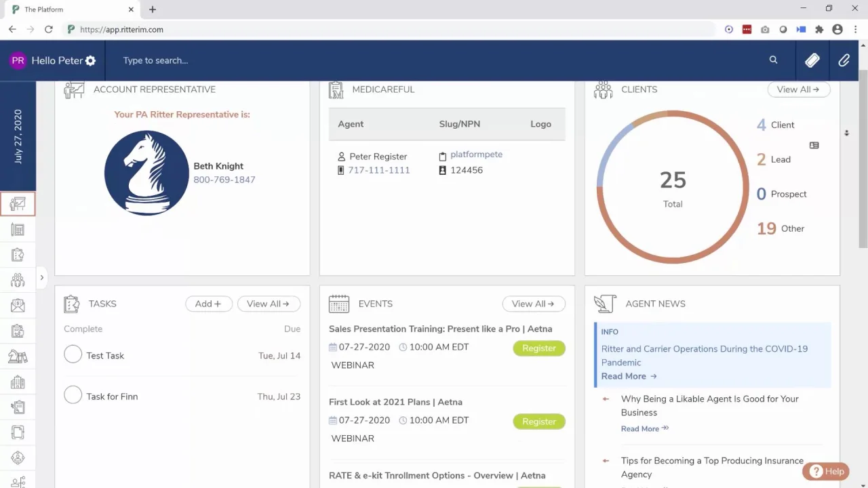Open 'Tips for Becoming a Top Producing' article

point(712,468)
